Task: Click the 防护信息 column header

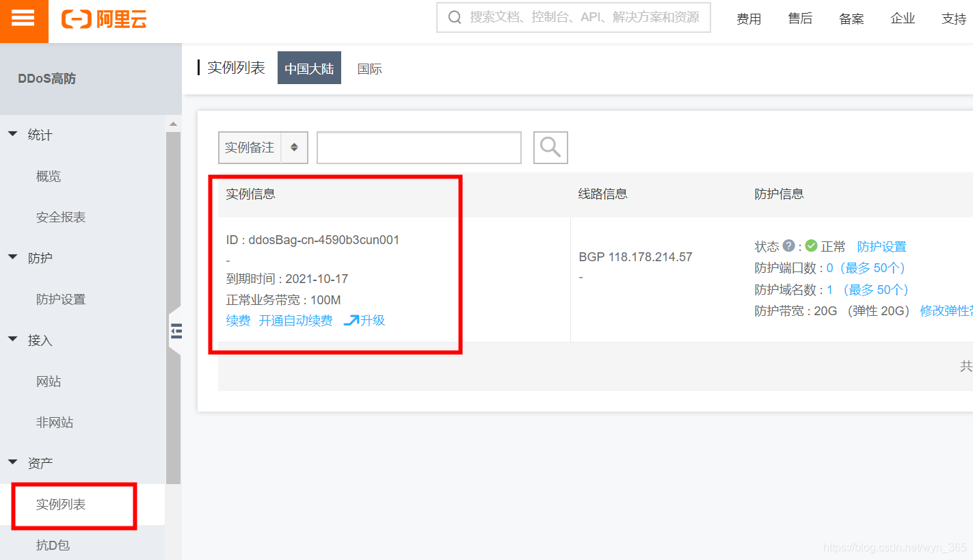Action: pos(779,194)
